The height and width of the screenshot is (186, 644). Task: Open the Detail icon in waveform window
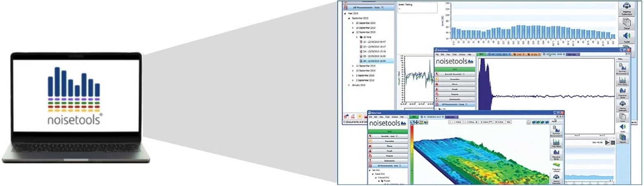tap(623, 117)
